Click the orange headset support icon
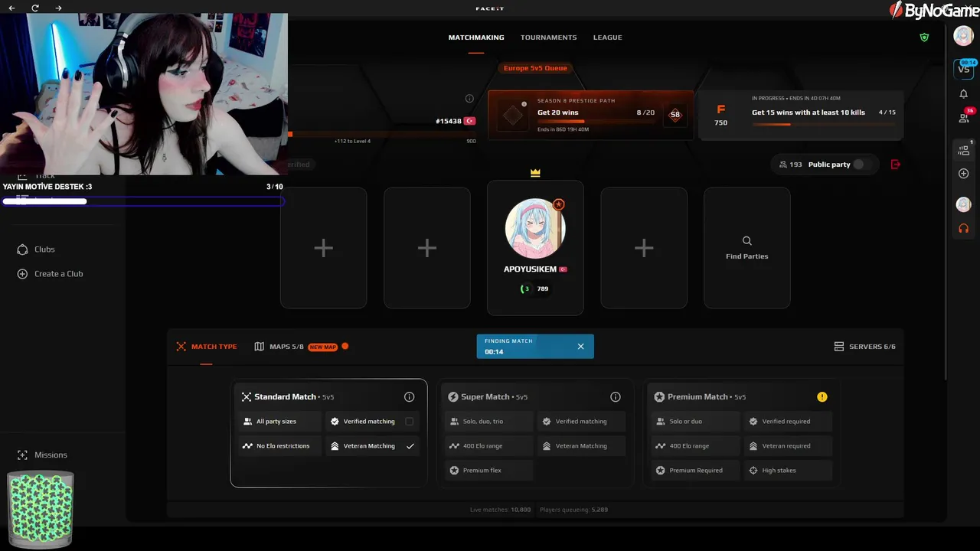The width and height of the screenshot is (980, 551). 963,228
